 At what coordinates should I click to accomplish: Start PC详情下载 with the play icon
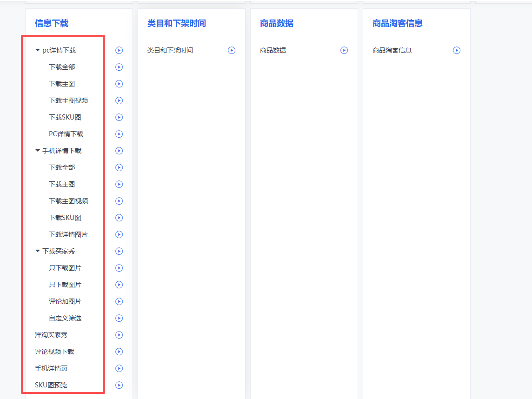click(x=119, y=134)
